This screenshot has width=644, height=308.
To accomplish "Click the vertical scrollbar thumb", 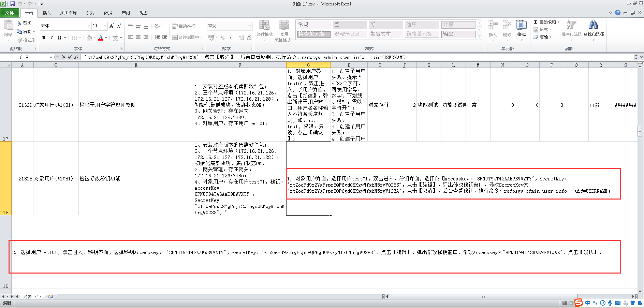I will click(x=640, y=131).
